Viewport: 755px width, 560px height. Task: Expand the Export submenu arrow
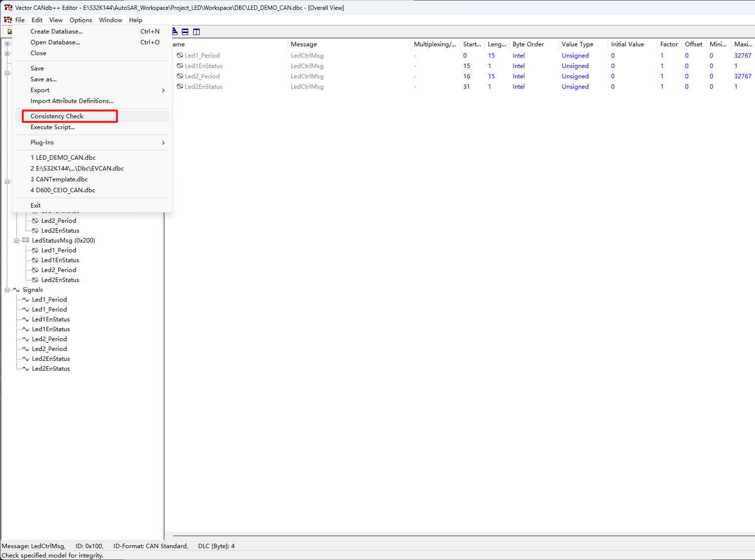tap(163, 90)
